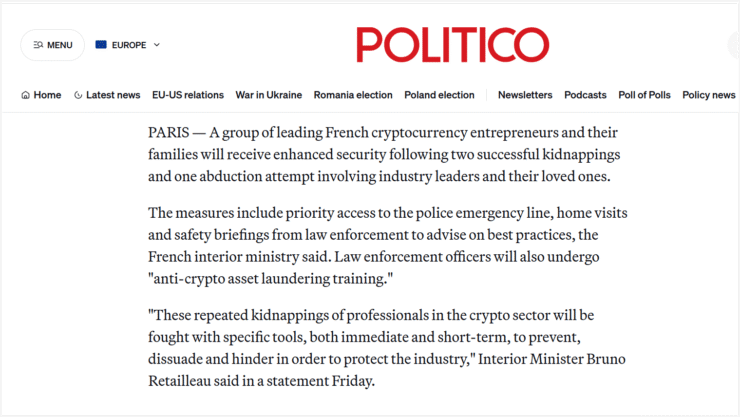Open Newsletters page
This screenshot has height=417, width=740.
[525, 95]
